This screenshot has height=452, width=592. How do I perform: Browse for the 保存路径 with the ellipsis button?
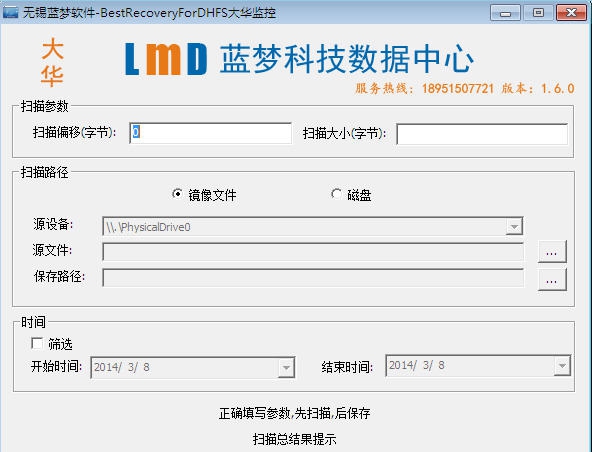pos(552,280)
